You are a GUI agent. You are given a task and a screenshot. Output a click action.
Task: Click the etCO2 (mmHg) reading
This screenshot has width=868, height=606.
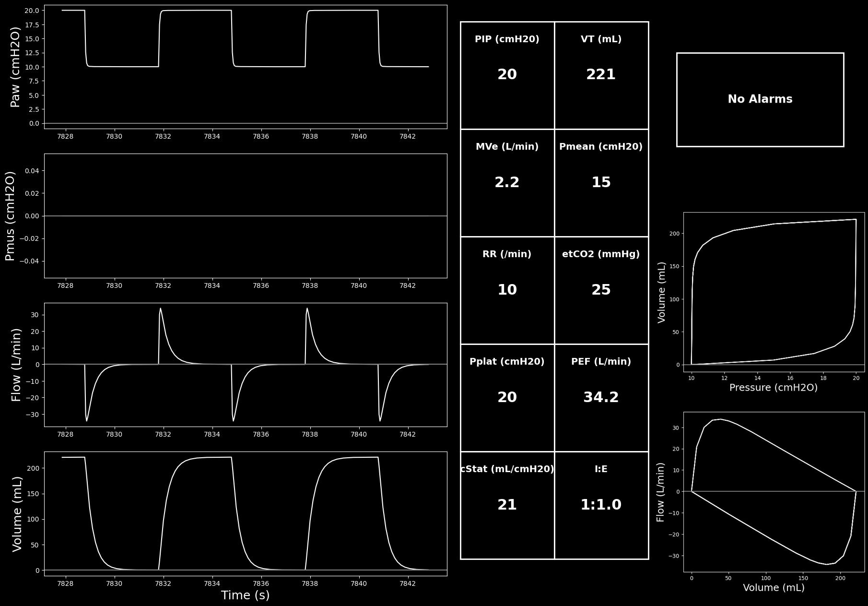[x=601, y=290]
